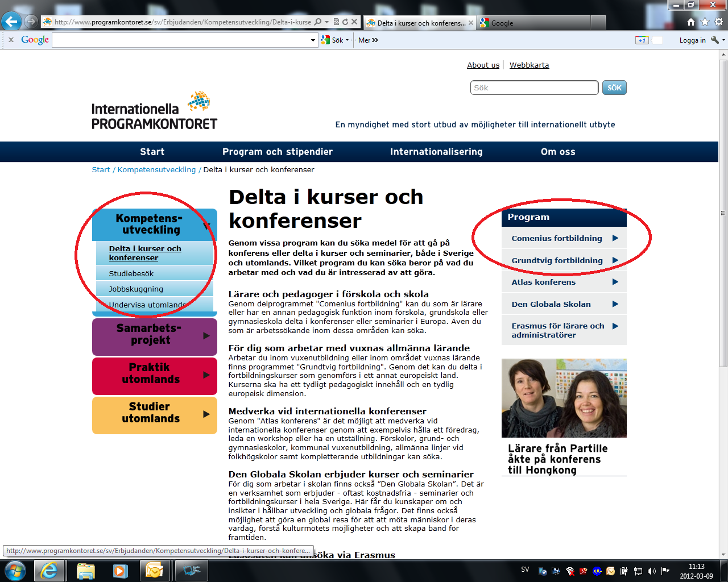Open Google toolbar search box dropdown
The height and width of the screenshot is (582, 728).
(x=313, y=40)
